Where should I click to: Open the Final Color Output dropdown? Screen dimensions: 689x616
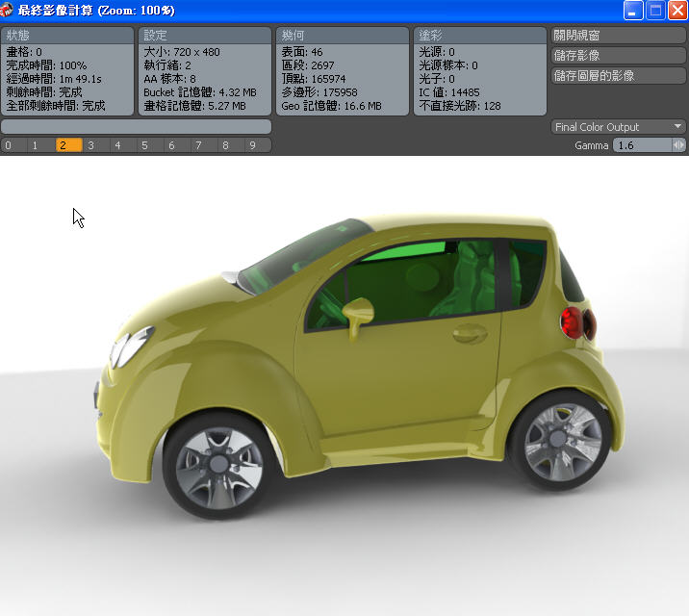(618, 127)
